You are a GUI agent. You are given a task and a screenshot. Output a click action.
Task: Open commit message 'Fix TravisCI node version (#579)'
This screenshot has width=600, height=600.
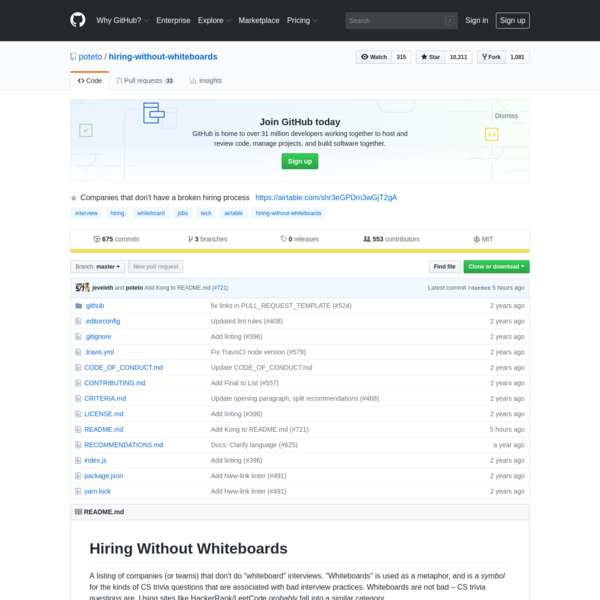258,352
